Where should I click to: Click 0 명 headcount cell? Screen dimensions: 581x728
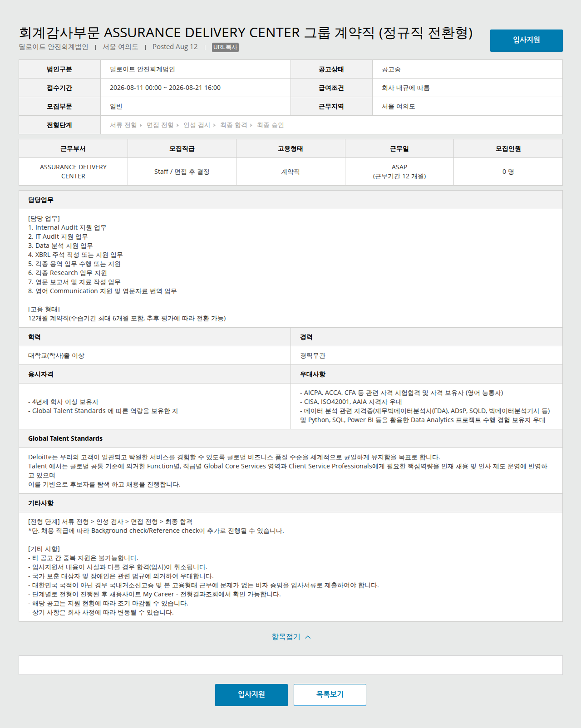pyautogui.click(x=508, y=172)
